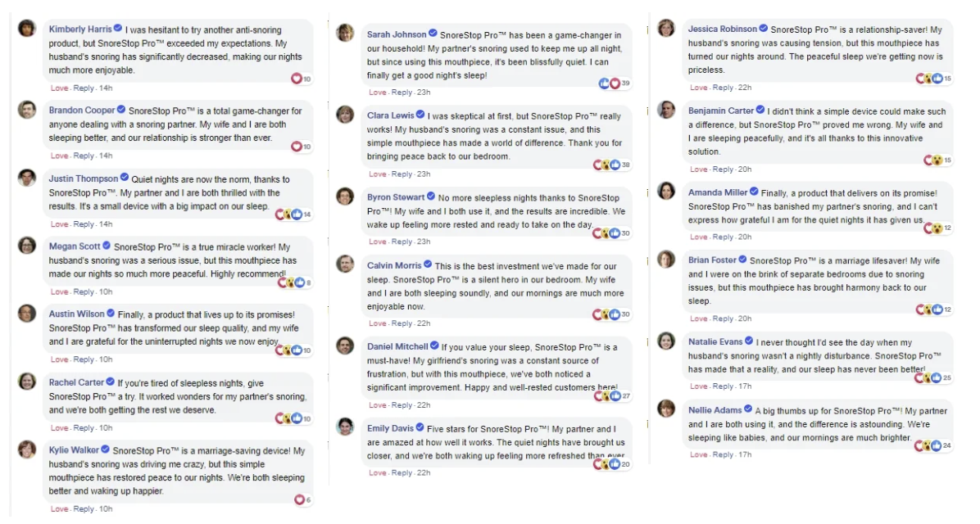Viewport: 980px width, 524px height.
Task: Open the reactions count on Nellie Adams' comment
Action: click(x=947, y=446)
